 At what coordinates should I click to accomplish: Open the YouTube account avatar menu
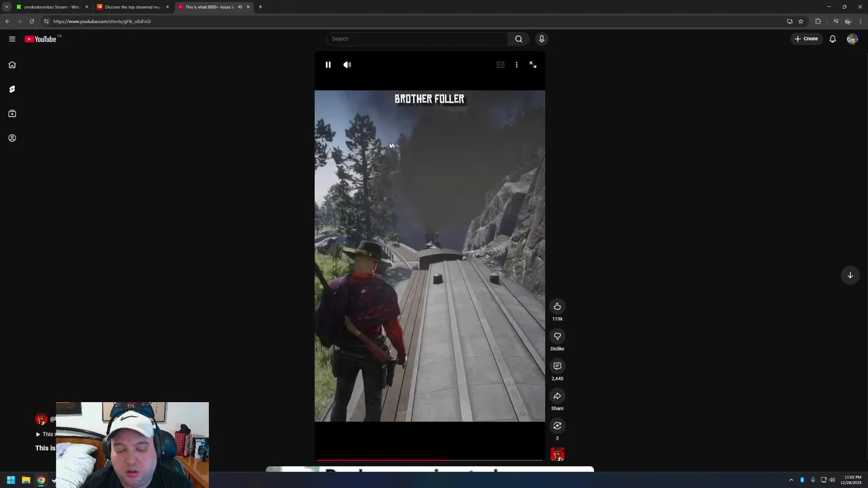[852, 39]
